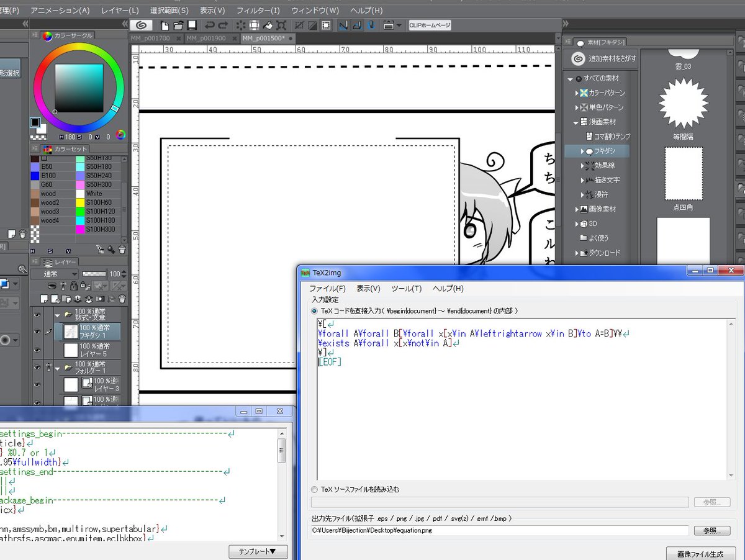Open ツール(T) menu in TeX2img window
This screenshot has height=560, width=745.
tap(407, 289)
